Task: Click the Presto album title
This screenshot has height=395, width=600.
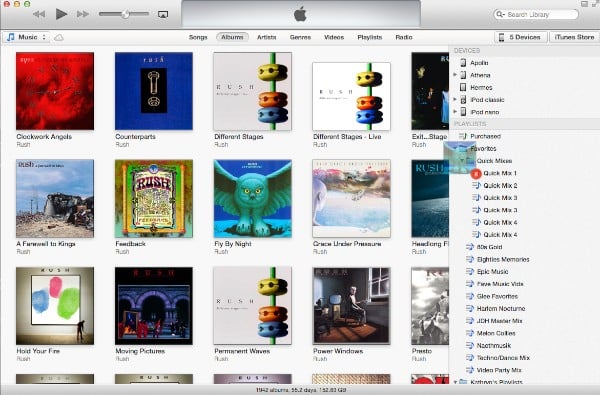Action: coord(422,351)
